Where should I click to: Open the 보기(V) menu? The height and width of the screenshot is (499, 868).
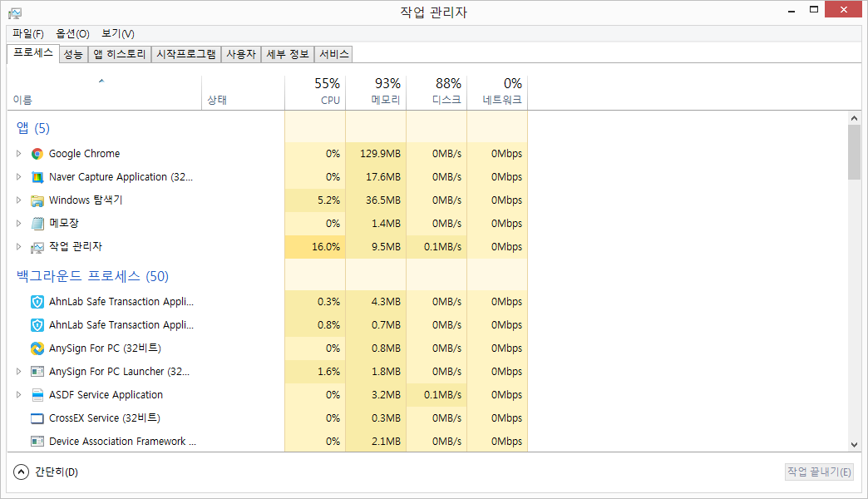118,34
